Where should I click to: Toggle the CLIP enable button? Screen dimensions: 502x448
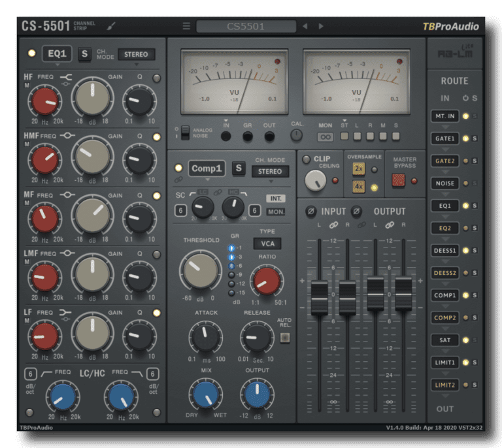click(x=306, y=159)
